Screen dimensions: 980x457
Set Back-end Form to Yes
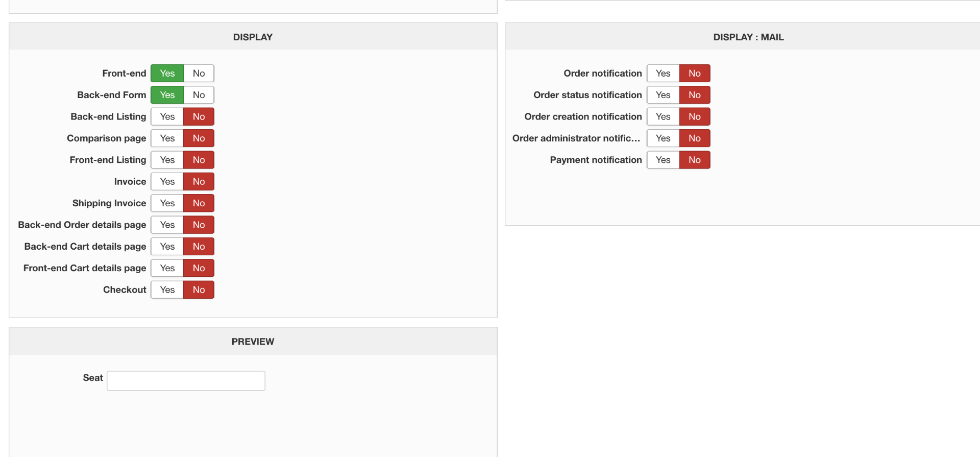pos(167,95)
